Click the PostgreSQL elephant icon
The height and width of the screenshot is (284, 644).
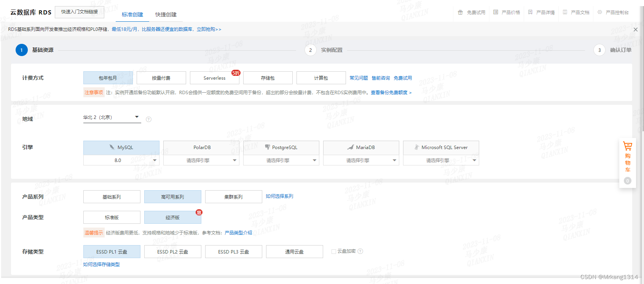click(x=268, y=147)
